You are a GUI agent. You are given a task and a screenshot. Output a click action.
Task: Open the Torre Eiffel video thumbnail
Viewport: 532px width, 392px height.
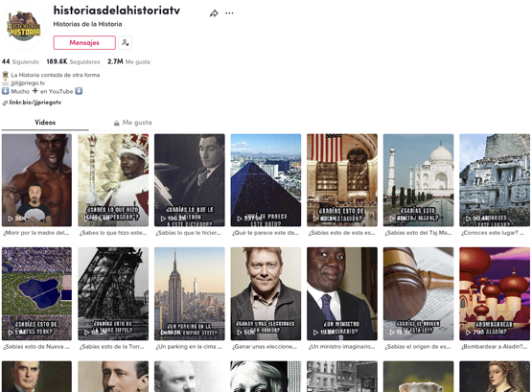(113, 293)
